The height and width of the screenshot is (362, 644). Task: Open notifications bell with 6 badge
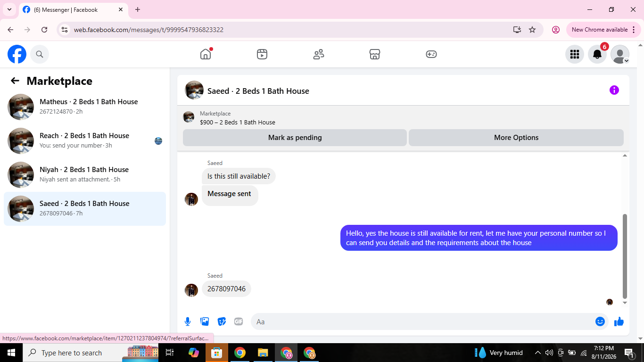click(x=597, y=54)
